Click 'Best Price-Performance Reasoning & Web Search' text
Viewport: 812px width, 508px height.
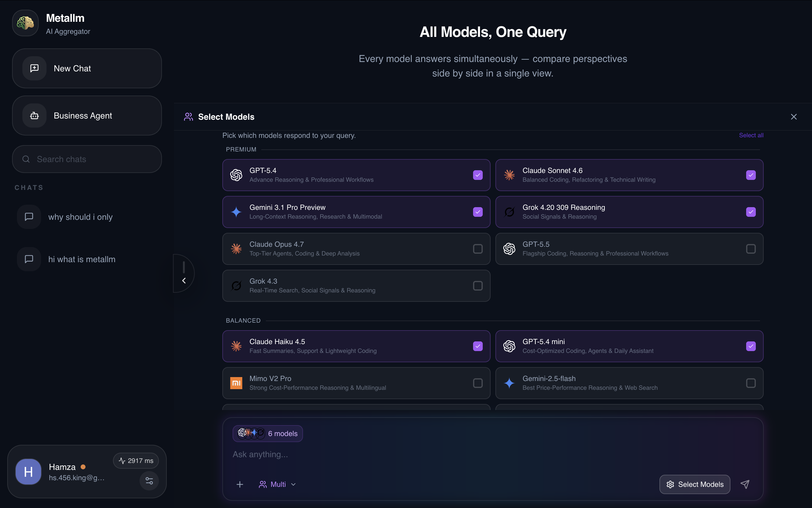pyautogui.click(x=590, y=388)
